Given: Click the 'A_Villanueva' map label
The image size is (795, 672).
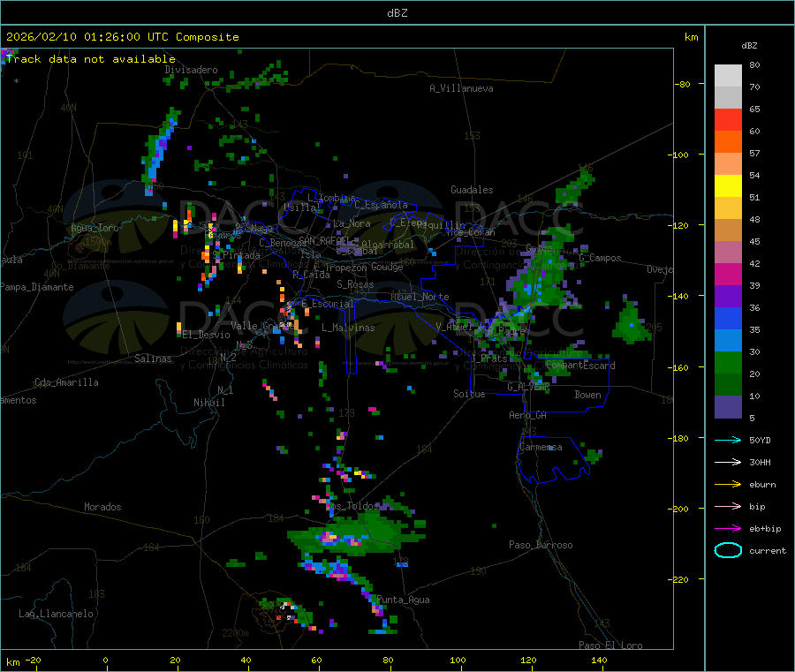Looking at the screenshot, I should [461, 88].
